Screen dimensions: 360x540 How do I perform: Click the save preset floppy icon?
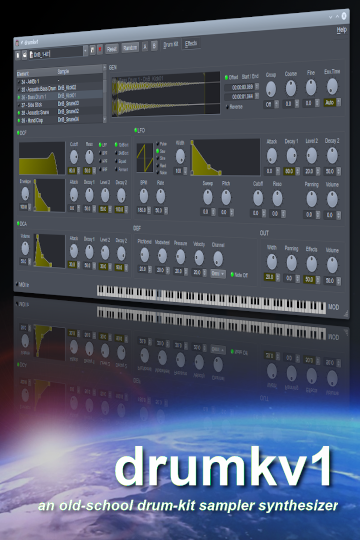[x=93, y=50]
